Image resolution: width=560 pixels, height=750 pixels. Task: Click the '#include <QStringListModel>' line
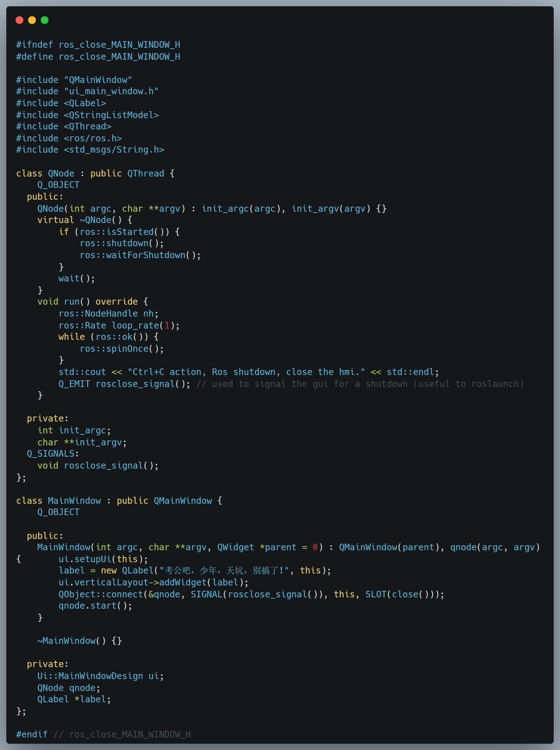click(87, 115)
